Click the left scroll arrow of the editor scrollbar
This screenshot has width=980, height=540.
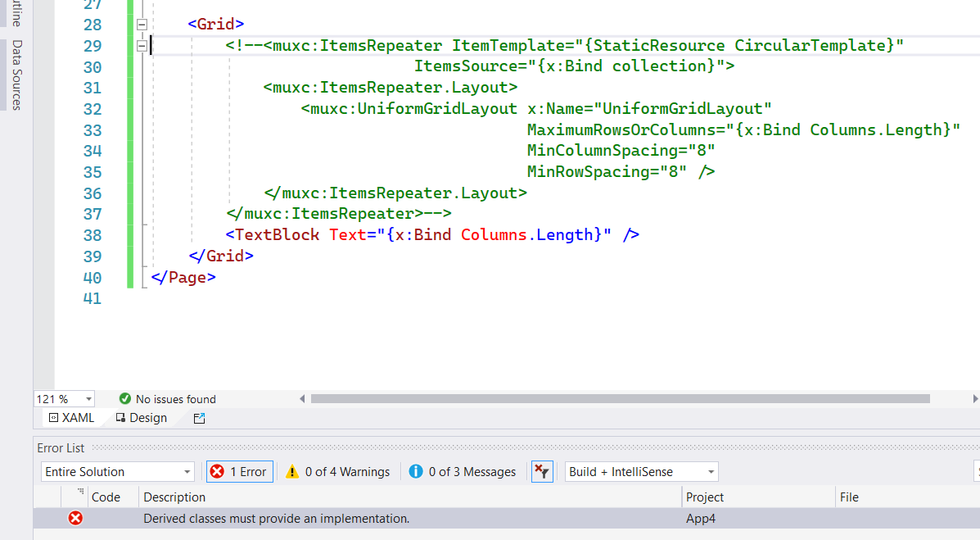coord(302,398)
